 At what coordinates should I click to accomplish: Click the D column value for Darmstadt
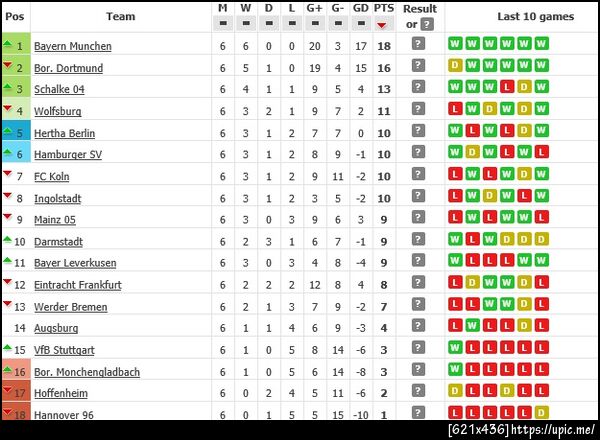[x=269, y=241]
